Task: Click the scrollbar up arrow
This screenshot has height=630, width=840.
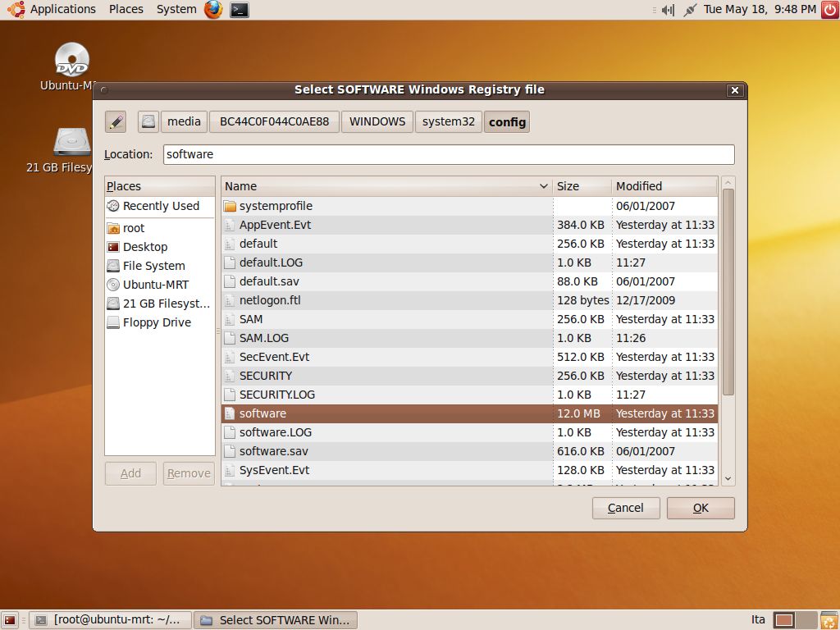Action: tap(728, 183)
